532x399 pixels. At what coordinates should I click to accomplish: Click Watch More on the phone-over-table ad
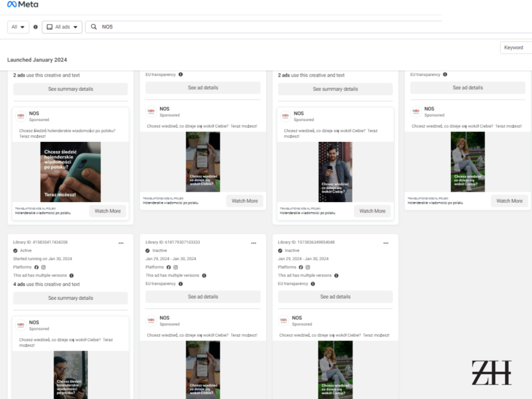pyautogui.click(x=245, y=201)
